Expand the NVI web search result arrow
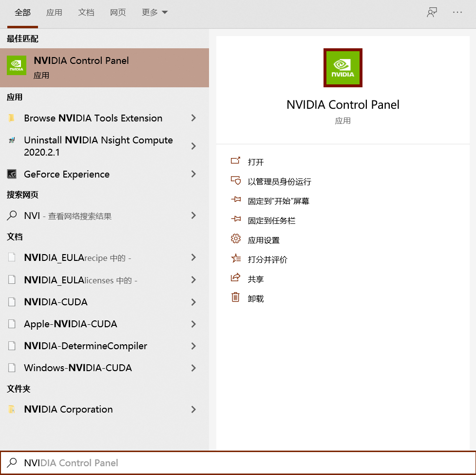 pyautogui.click(x=193, y=216)
